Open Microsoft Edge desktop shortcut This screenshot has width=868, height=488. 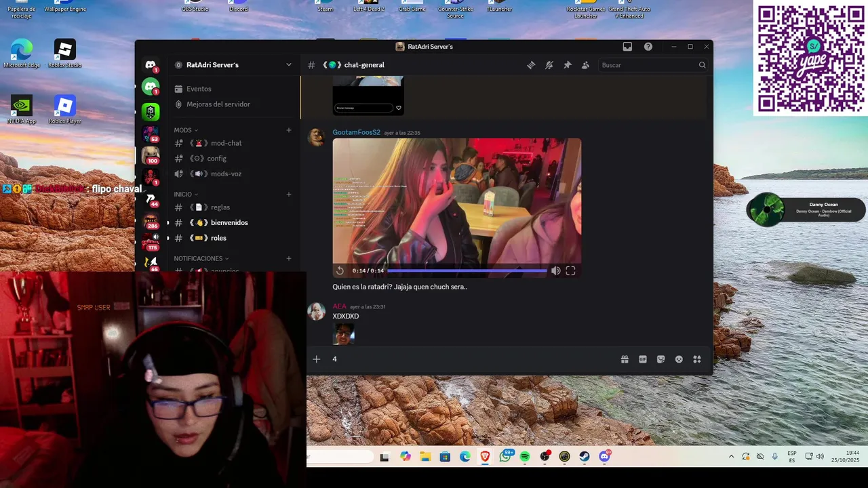point(22,54)
